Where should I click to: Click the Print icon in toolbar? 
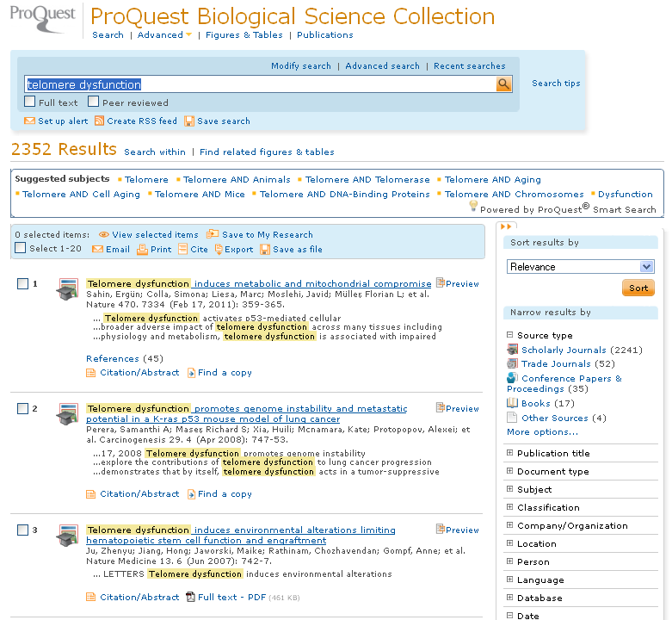coord(142,250)
